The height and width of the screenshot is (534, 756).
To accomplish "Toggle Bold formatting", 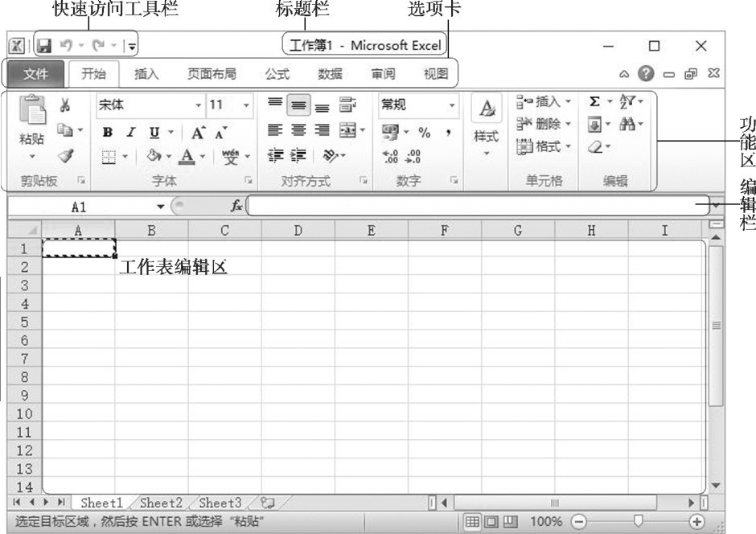I will [x=108, y=132].
